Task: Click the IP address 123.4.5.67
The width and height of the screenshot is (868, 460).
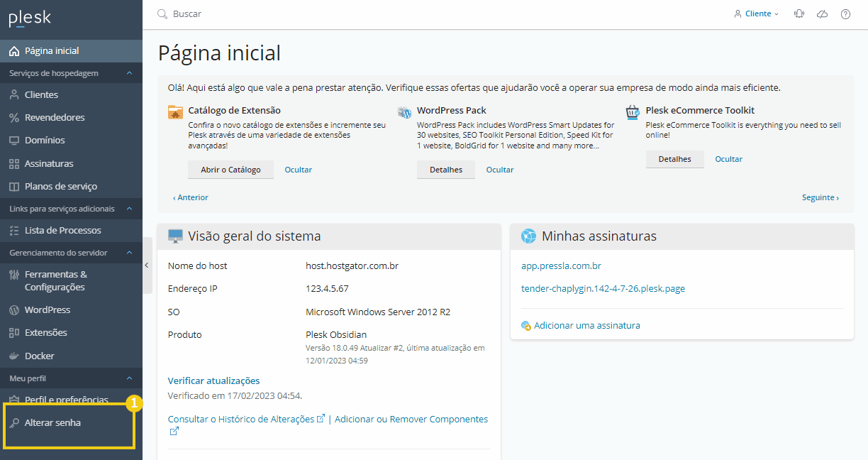Action: (x=327, y=289)
